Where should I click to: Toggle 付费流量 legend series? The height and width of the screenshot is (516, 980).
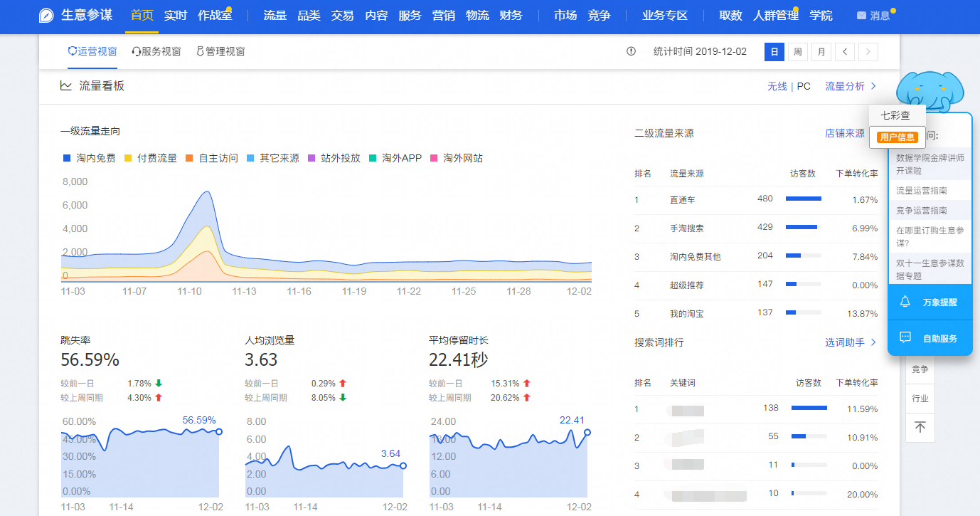[x=151, y=158]
